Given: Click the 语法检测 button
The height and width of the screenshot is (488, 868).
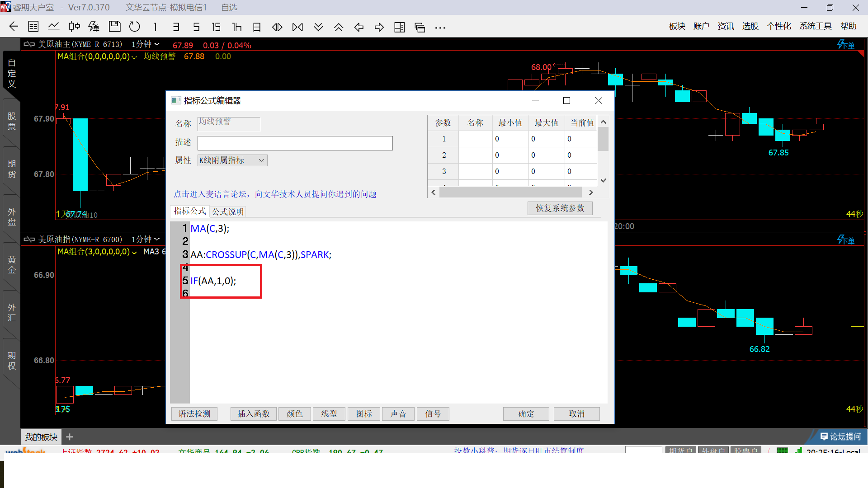Looking at the screenshot, I should pos(194,414).
